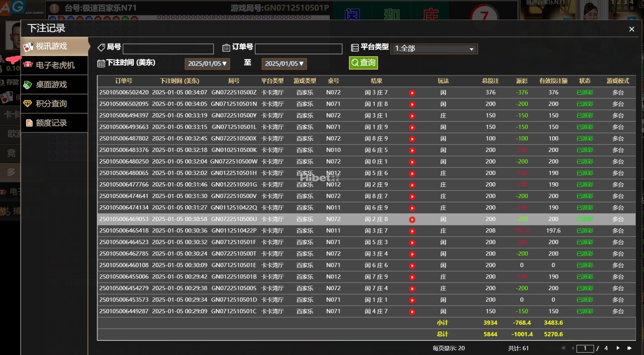This screenshot has height=355, width=644.
Task: Click table cell N010
Action: coord(333,150)
